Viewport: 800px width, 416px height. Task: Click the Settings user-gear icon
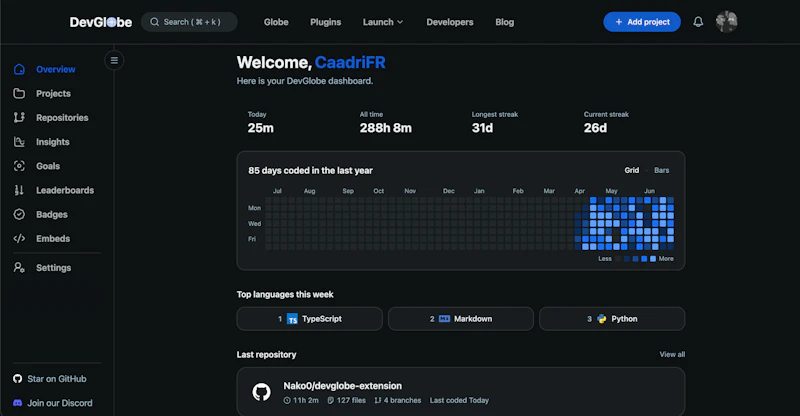pos(19,267)
